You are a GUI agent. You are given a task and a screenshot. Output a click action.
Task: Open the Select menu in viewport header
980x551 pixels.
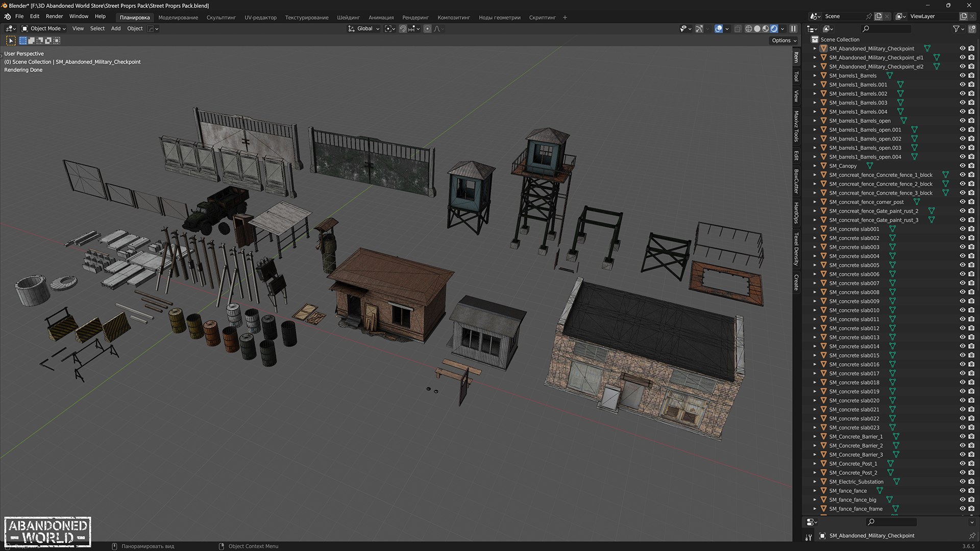[x=97, y=29]
